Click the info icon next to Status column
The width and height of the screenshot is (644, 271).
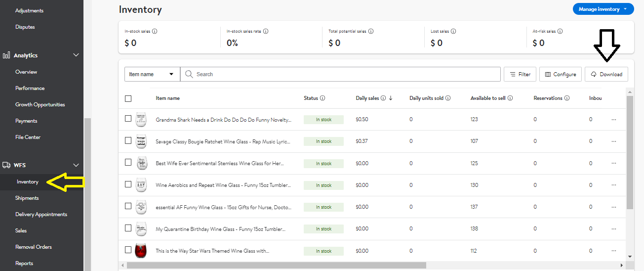[x=322, y=98]
